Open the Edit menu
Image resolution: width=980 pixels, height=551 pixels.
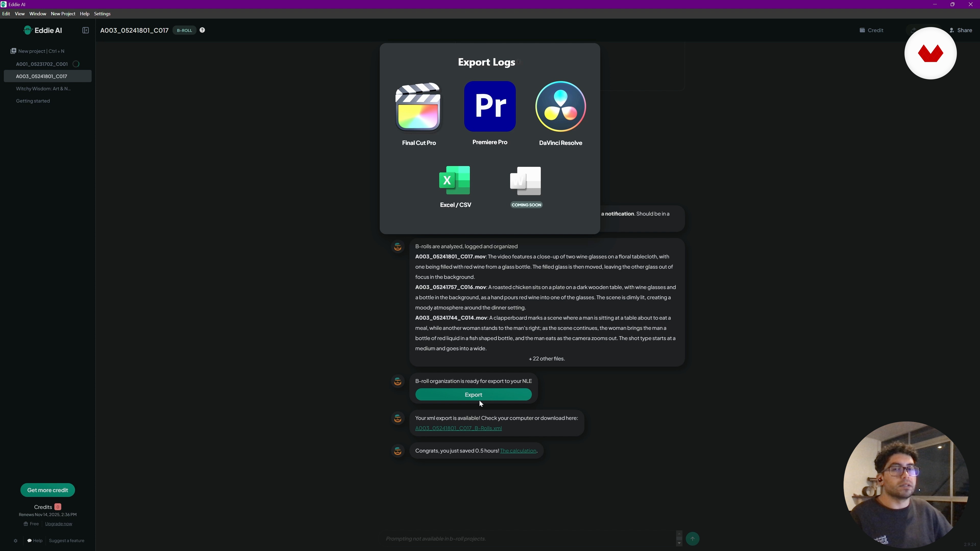tap(6, 14)
